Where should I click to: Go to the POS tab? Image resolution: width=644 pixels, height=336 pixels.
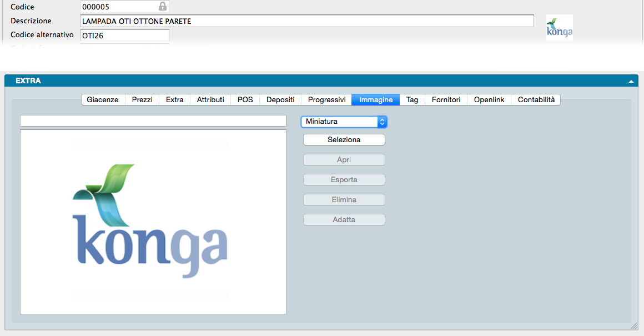pos(245,100)
